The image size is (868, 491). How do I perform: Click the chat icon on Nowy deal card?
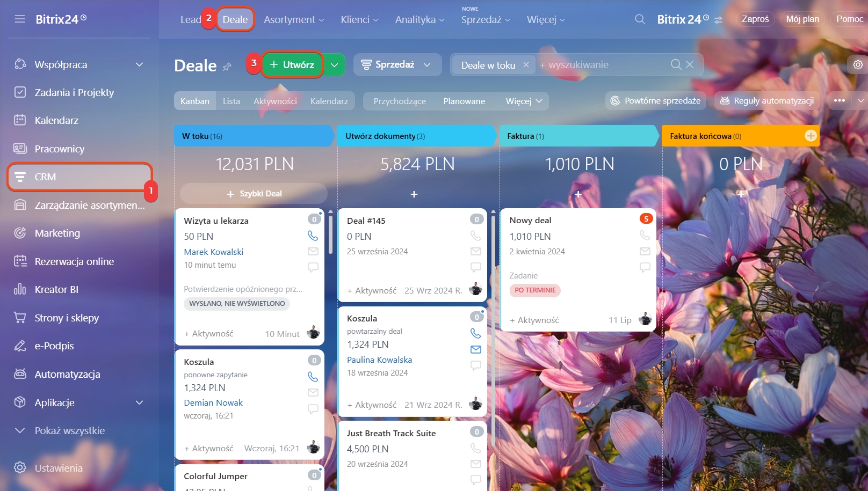(x=645, y=267)
